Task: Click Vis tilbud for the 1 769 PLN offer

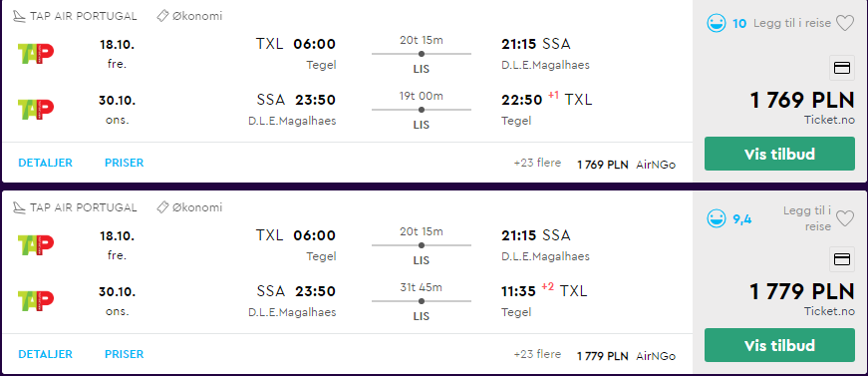Action: (x=779, y=154)
